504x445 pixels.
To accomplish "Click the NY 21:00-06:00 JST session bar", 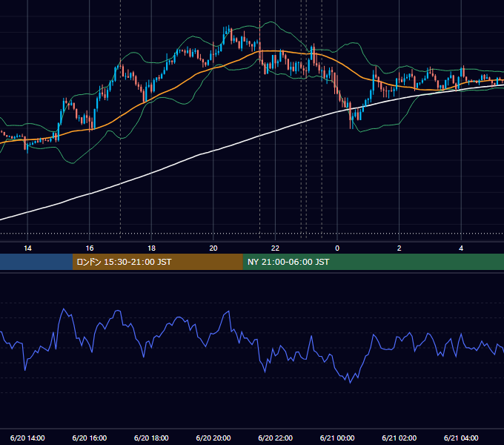I will pyautogui.click(x=373, y=262).
